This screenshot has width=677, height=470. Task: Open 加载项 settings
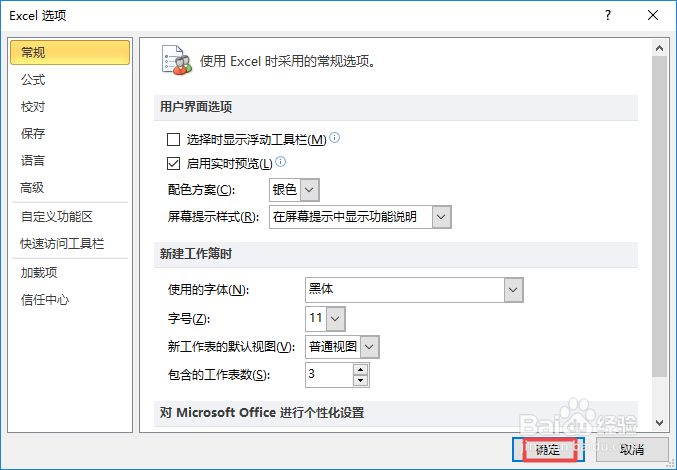(70, 273)
